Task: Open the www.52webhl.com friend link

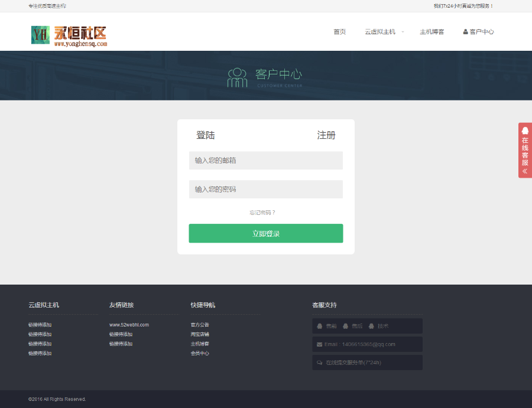Action: coord(129,325)
